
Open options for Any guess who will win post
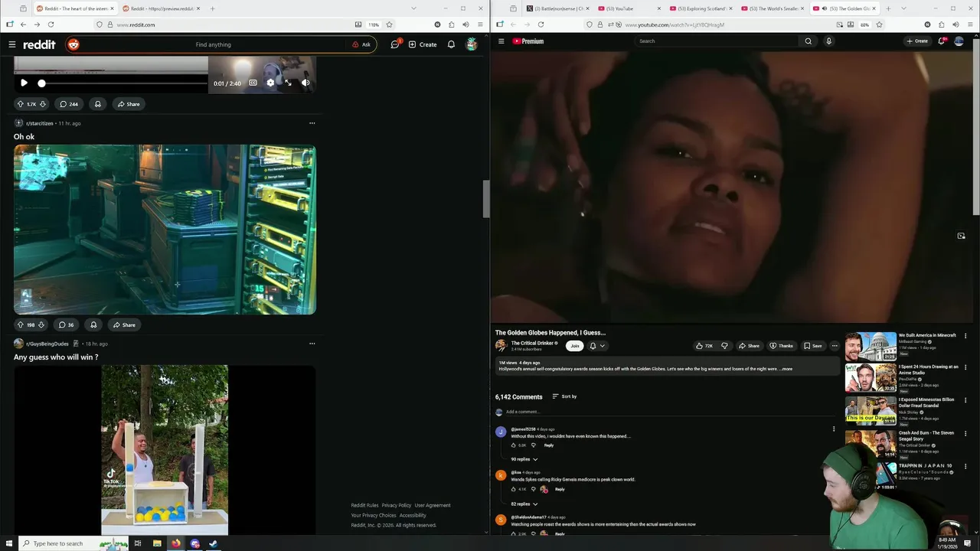pyautogui.click(x=312, y=344)
